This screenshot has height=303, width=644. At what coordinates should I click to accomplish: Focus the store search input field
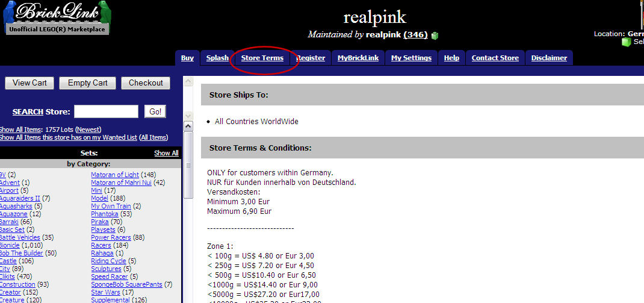pos(106,111)
